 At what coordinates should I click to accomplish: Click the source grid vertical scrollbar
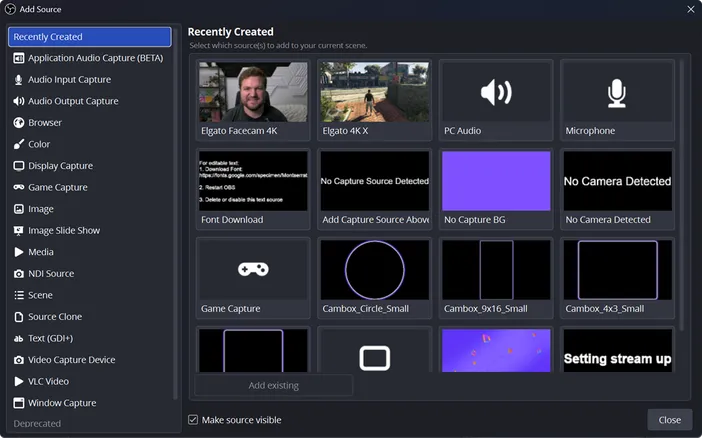682,195
